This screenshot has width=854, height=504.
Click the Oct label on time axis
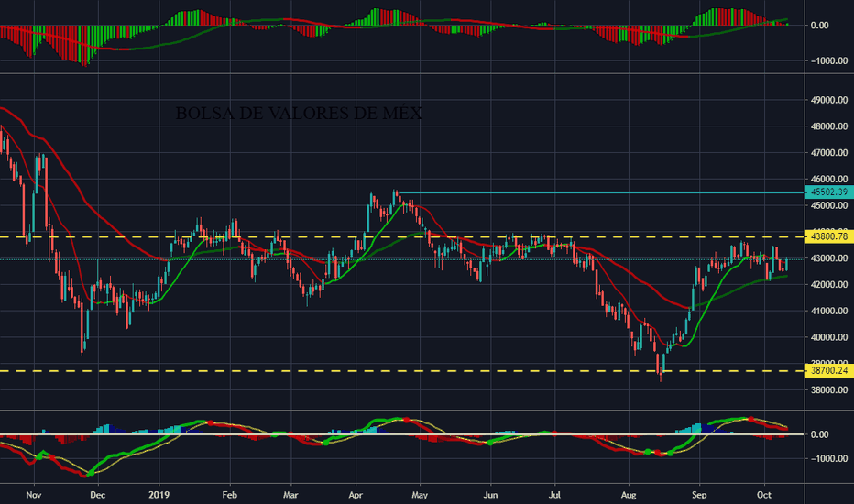[764, 495]
